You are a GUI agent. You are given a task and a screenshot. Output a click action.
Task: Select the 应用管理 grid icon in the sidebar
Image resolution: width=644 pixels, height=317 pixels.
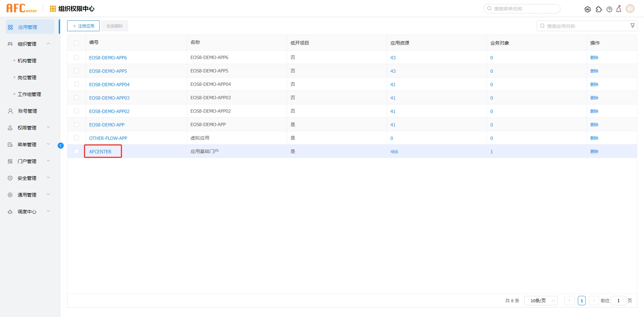(x=10, y=27)
